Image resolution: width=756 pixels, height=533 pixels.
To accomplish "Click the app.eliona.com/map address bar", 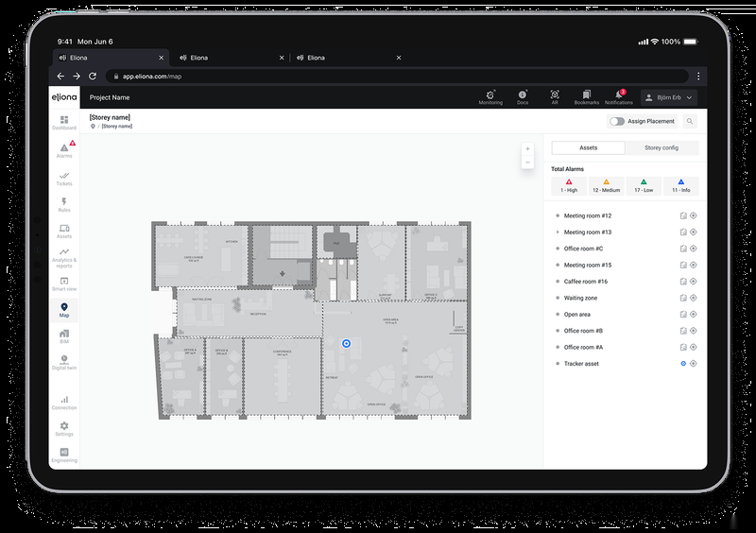I will (x=397, y=77).
